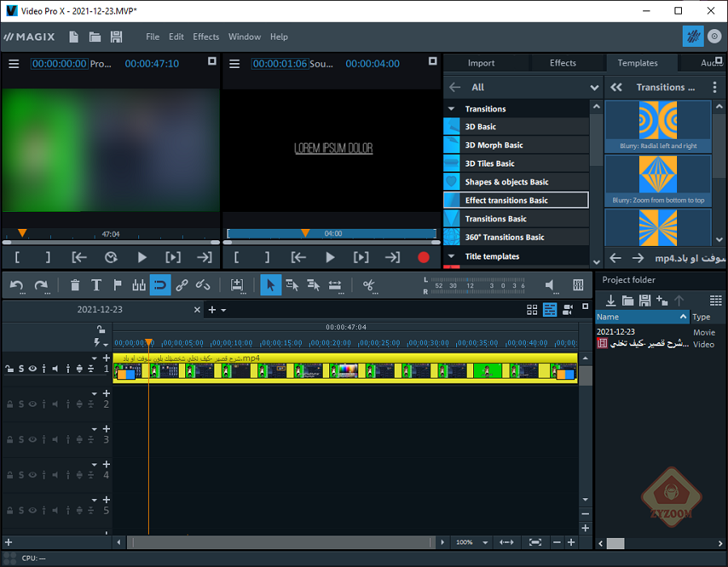Click the timeline horizontal scrollbar
The height and width of the screenshot is (567, 728).
click(281, 543)
